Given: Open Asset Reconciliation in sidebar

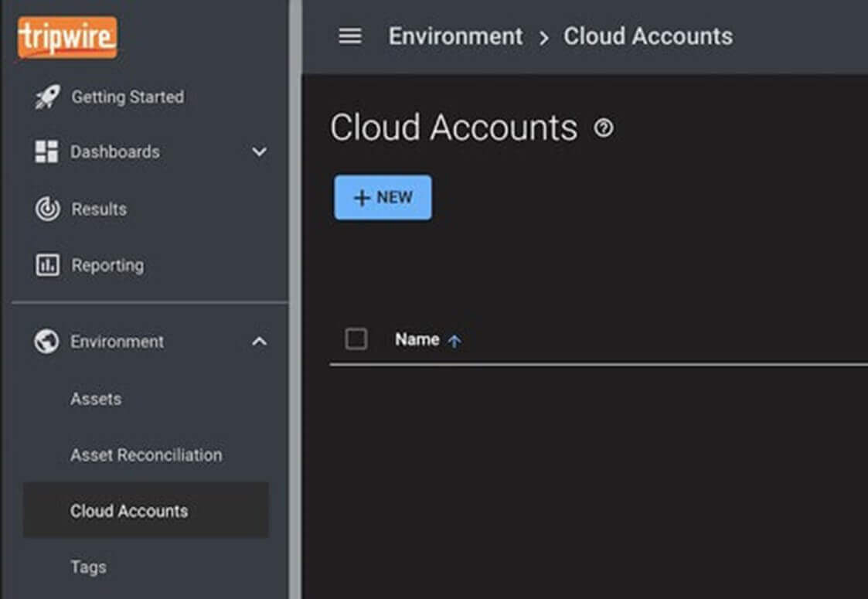Looking at the screenshot, I should (x=146, y=455).
